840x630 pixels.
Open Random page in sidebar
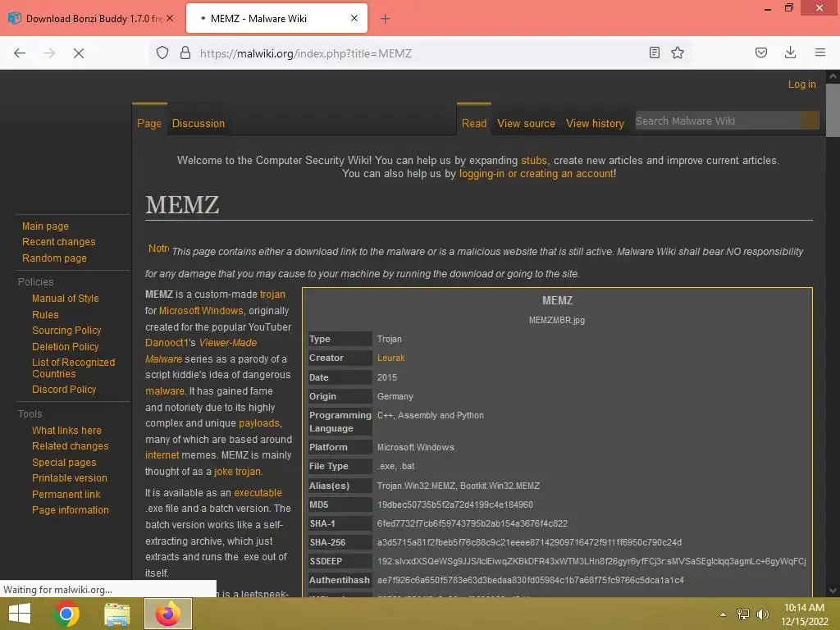click(54, 258)
